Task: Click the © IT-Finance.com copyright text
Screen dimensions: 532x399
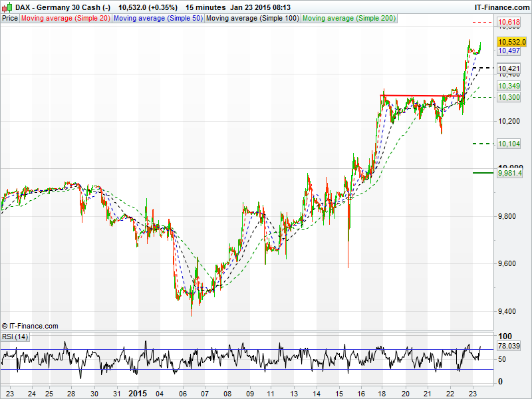Action: 30,326
